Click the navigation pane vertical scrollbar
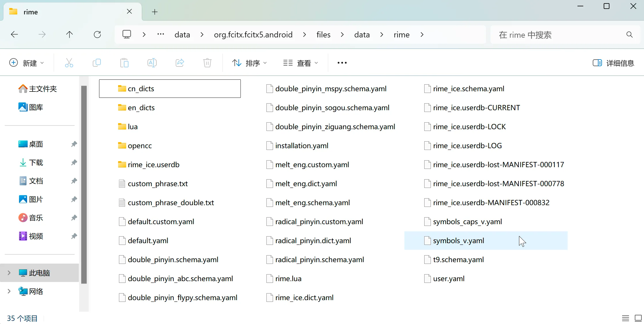The image size is (644, 324). tap(84, 184)
